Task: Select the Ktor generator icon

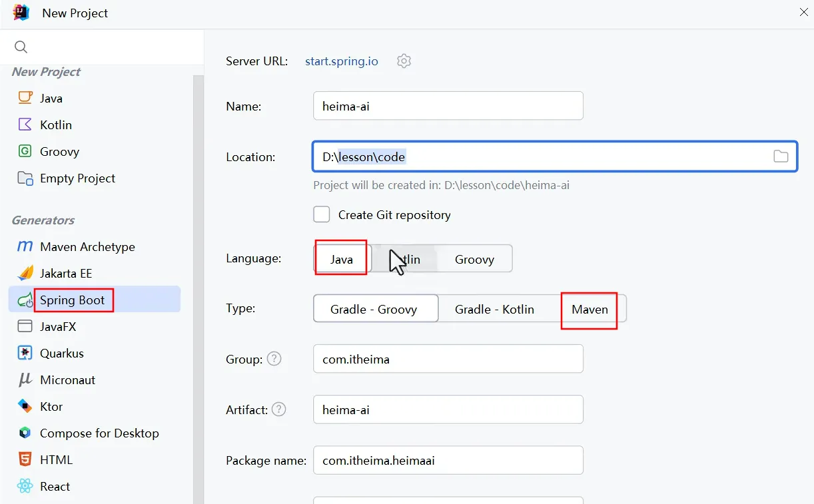Action: pos(25,406)
